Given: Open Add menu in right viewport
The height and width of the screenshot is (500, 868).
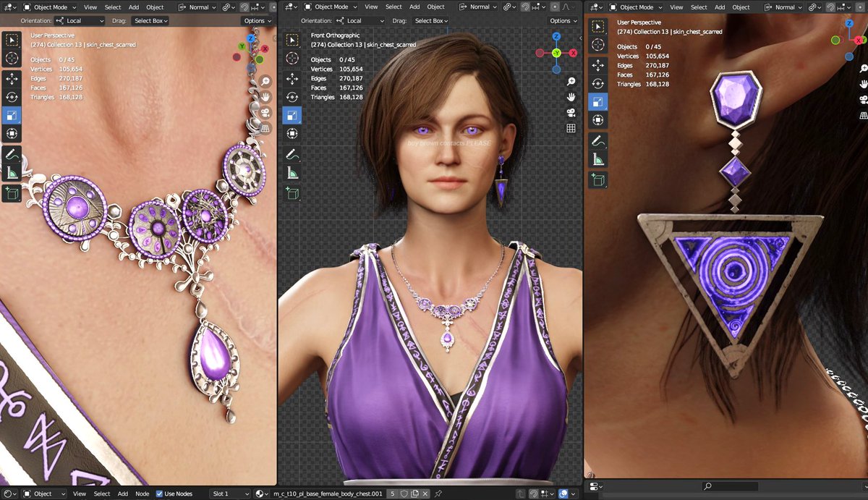Looking at the screenshot, I should 719,7.
